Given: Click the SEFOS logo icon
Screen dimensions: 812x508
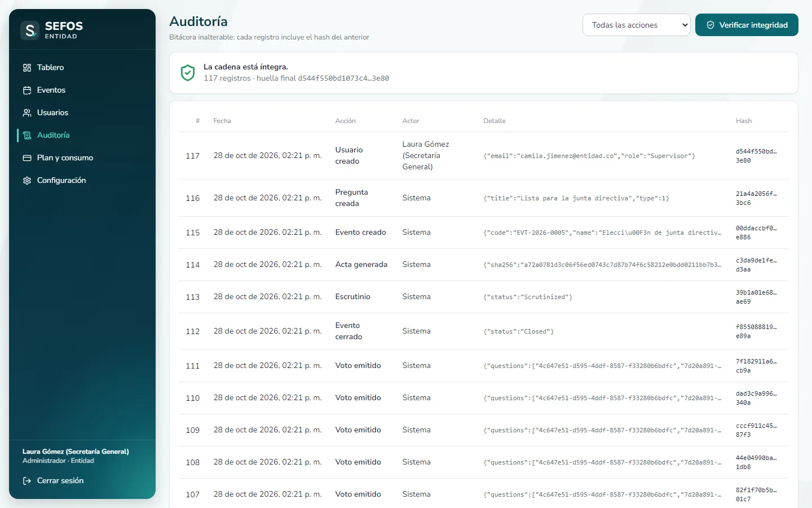Looking at the screenshot, I should click(x=30, y=30).
